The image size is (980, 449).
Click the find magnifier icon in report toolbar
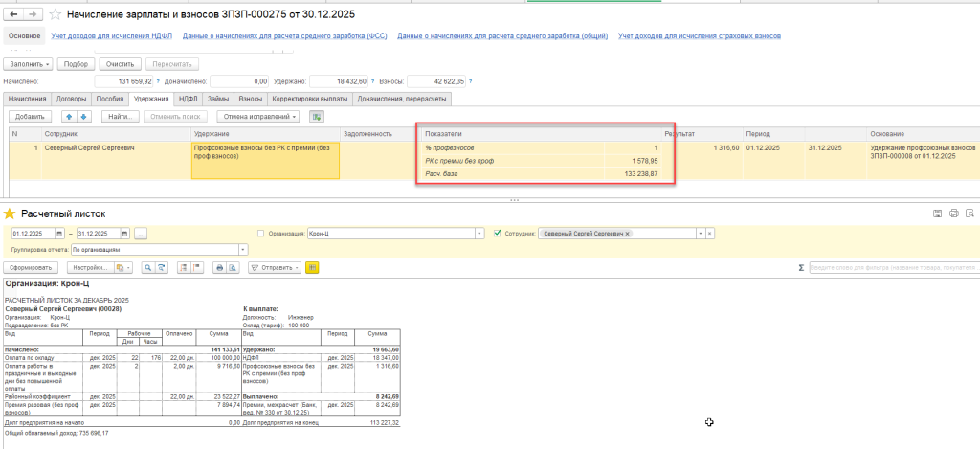pyautogui.click(x=148, y=267)
